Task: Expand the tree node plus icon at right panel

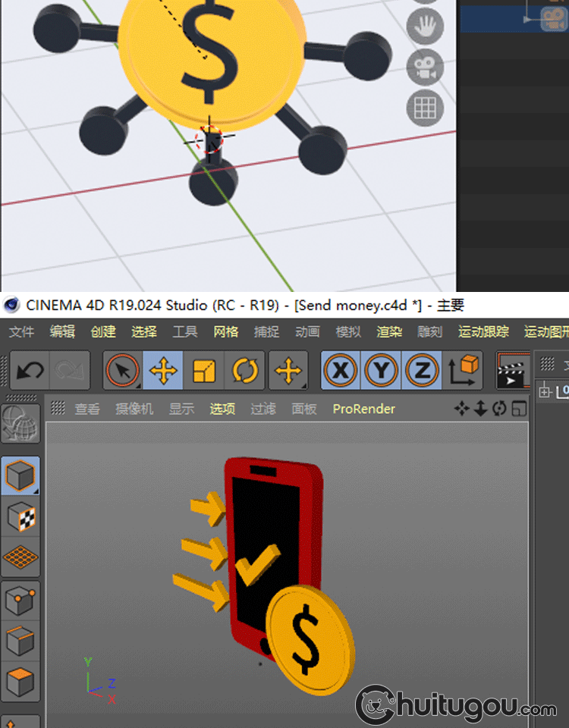Action: [545, 392]
